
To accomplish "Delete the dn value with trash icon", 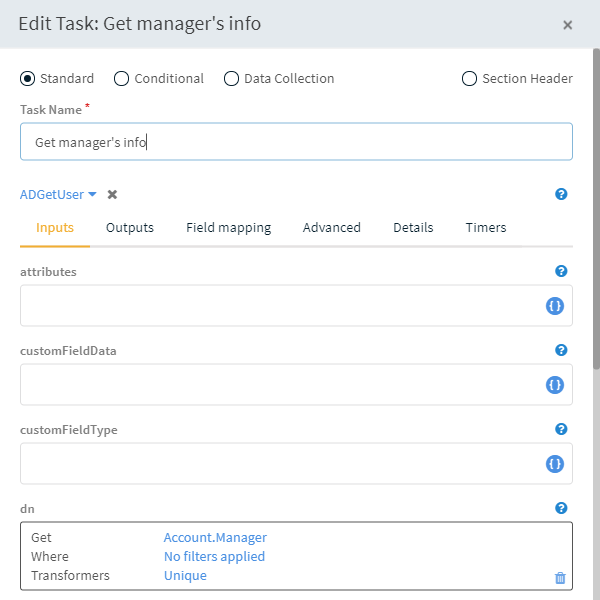I will point(560,578).
